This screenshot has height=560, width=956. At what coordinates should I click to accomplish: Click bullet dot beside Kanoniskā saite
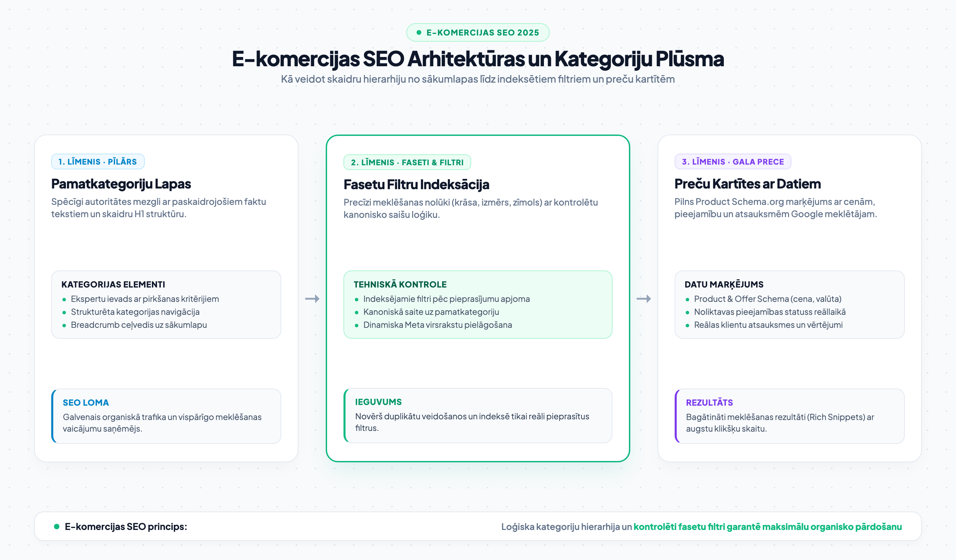coord(356,313)
